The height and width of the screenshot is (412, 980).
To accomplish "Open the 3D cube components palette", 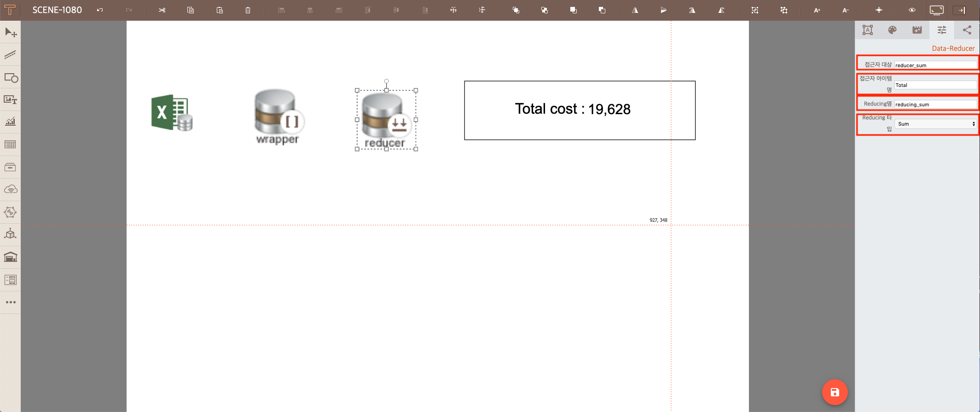I will pos(11,234).
